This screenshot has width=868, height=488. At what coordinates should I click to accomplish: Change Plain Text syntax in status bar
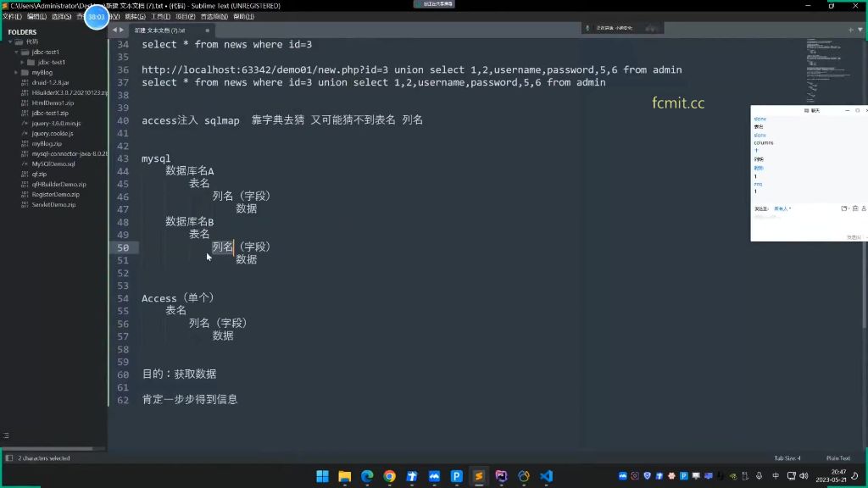(x=838, y=458)
